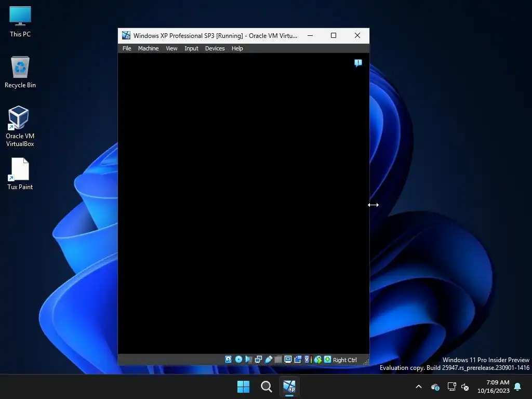Open the clock and date panel
The image size is (532, 399).
(x=494, y=387)
